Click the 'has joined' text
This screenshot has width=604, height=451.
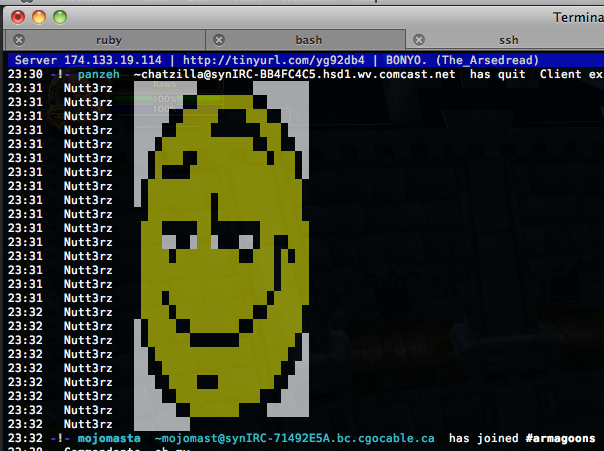(483, 438)
